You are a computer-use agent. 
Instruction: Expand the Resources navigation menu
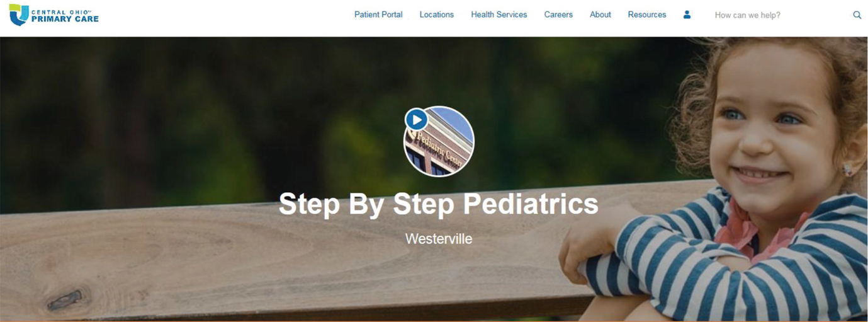click(647, 14)
